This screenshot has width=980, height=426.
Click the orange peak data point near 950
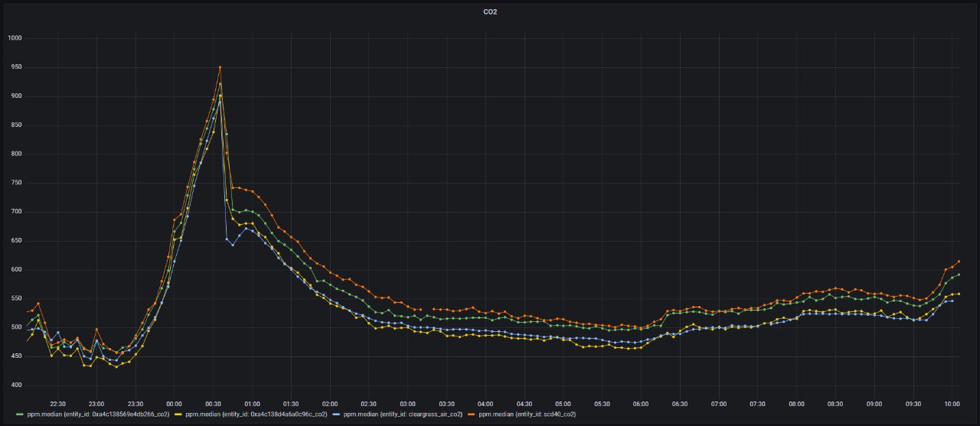(220, 67)
